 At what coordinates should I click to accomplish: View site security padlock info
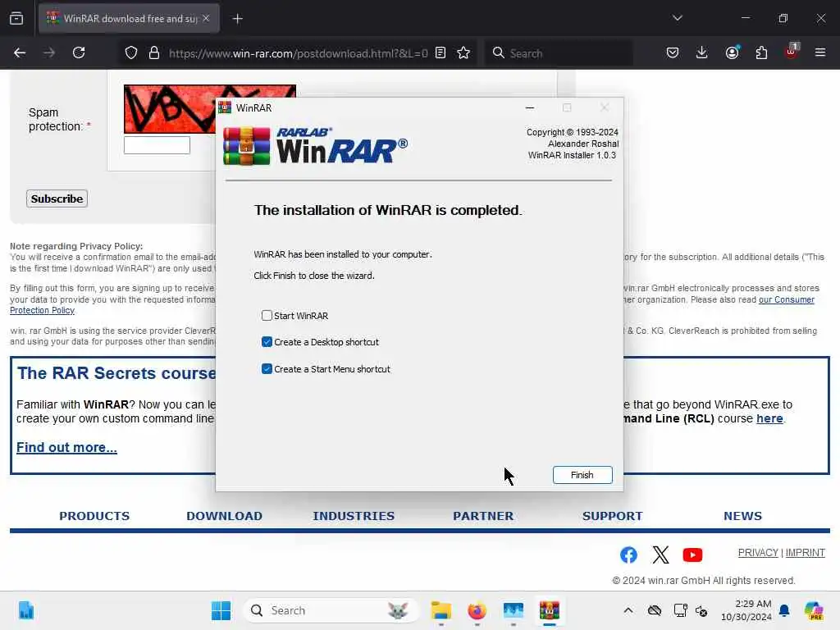(x=153, y=53)
